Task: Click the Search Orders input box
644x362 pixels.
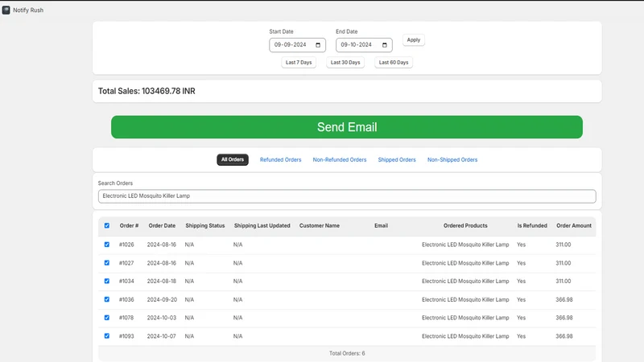Action: [347, 196]
